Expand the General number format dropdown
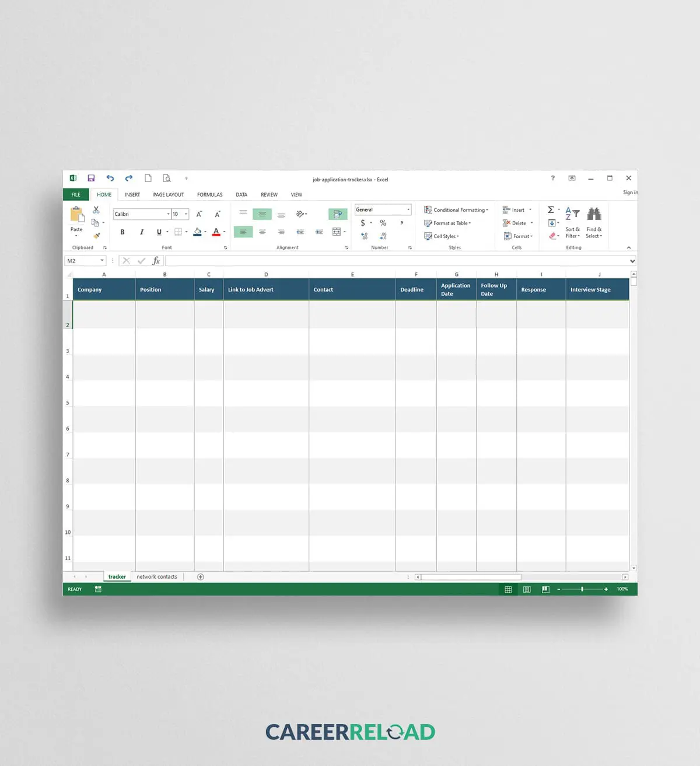Screen dimensions: 700x766 tap(408, 210)
